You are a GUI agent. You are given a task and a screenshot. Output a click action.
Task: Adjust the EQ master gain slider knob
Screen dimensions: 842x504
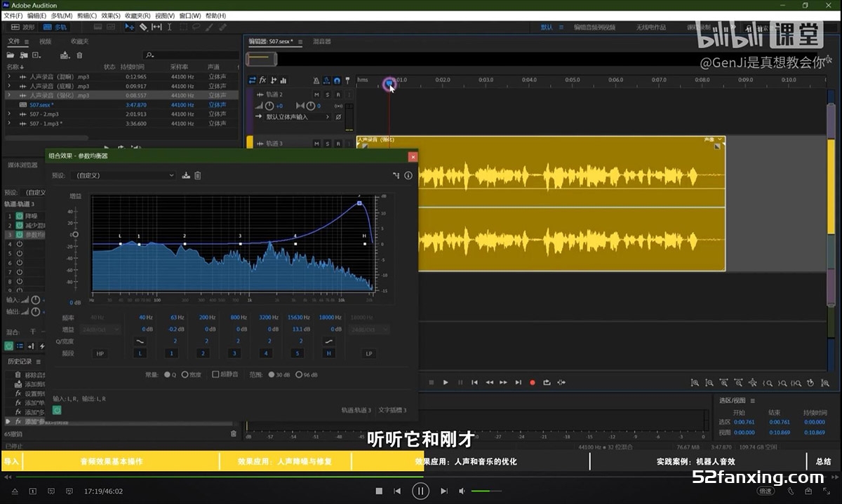(75, 234)
